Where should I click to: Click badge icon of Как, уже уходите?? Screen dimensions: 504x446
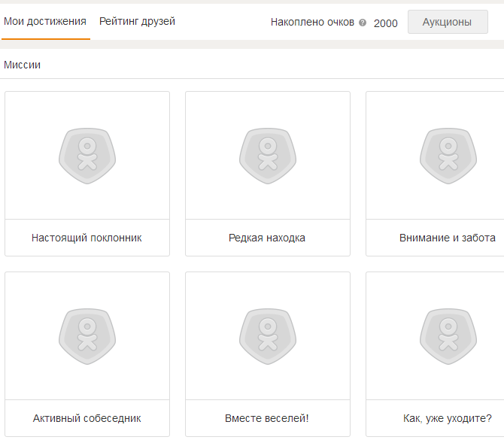pyautogui.click(x=448, y=336)
